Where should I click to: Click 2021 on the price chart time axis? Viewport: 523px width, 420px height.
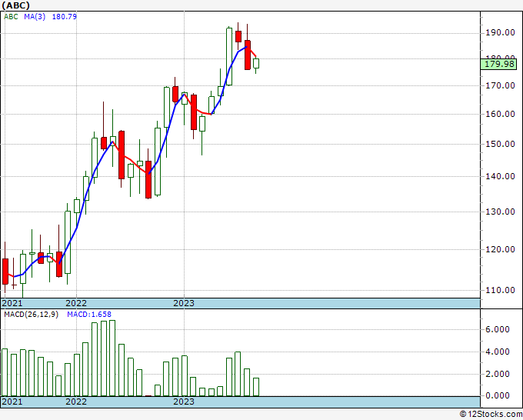pos(12,303)
